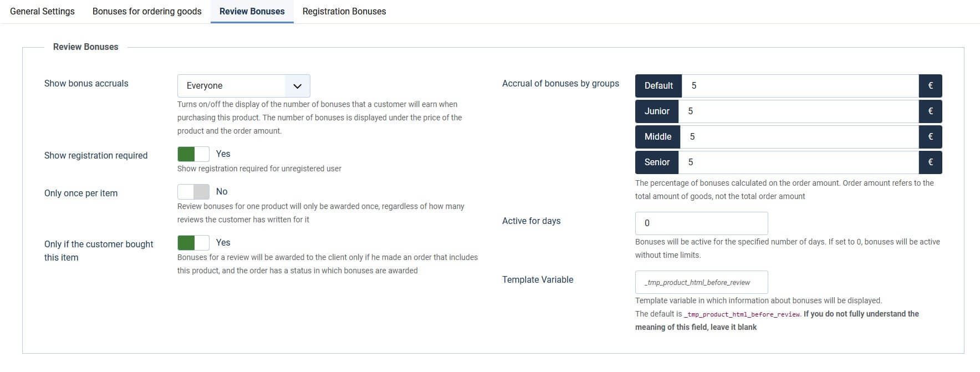Select the Senior group bonus field
980x372 pixels.
[x=798, y=162]
